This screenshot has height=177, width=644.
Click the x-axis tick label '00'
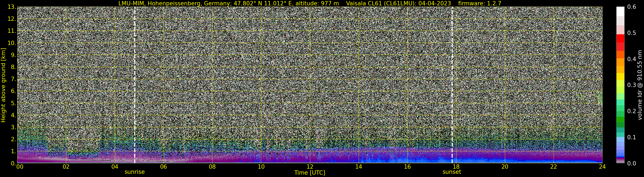(20, 167)
